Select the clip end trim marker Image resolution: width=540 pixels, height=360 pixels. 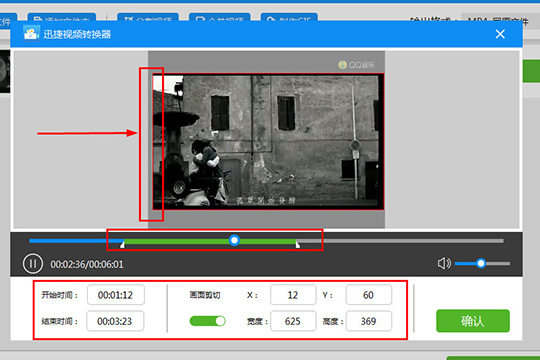pyautogui.click(x=298, y=244)
